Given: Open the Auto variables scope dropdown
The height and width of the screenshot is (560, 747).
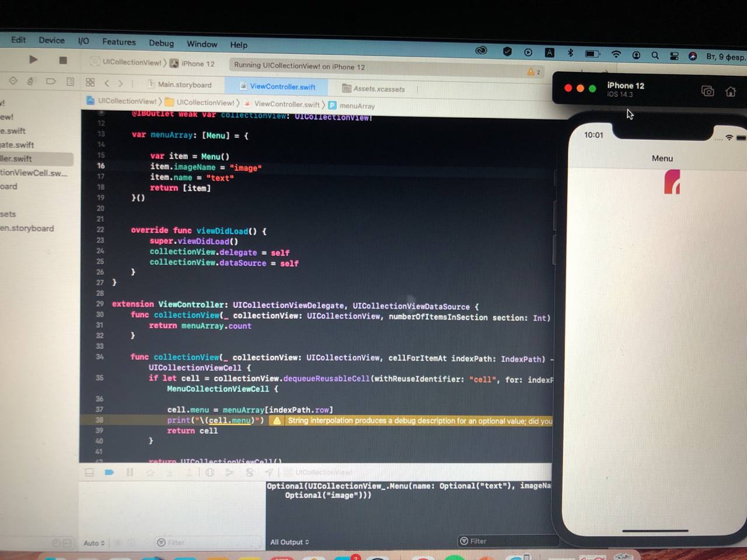Looking at the screenshot, I should click(94, 543).
